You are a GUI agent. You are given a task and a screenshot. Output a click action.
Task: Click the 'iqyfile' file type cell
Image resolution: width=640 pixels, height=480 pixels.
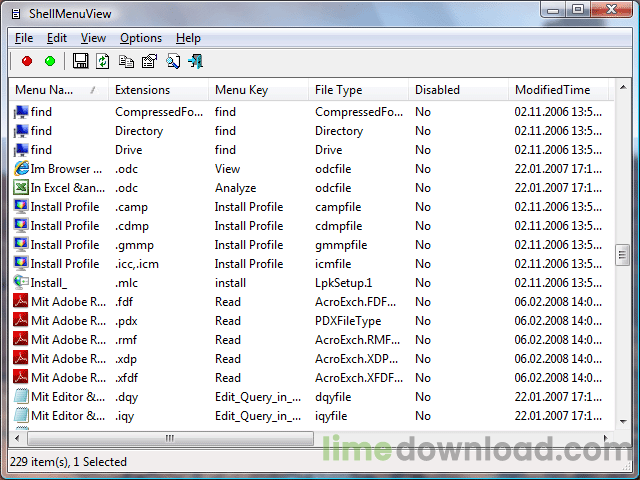pos(331,416)
